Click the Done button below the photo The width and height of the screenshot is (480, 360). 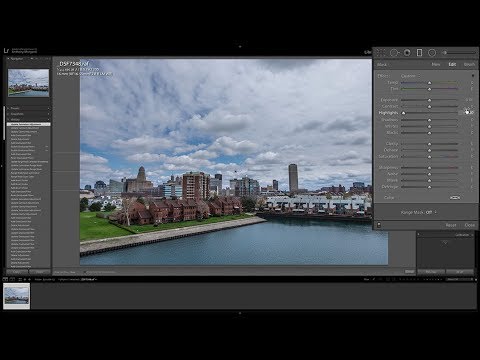pos(409,272)
